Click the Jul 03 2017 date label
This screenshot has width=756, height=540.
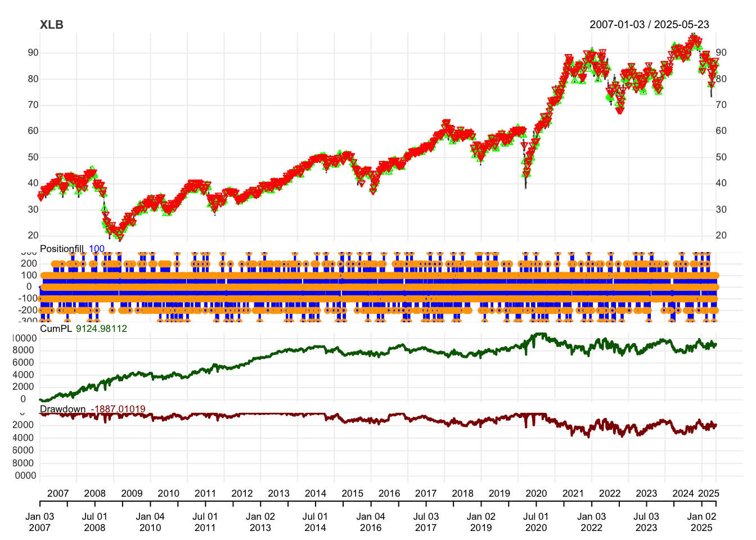pos(426,522)
